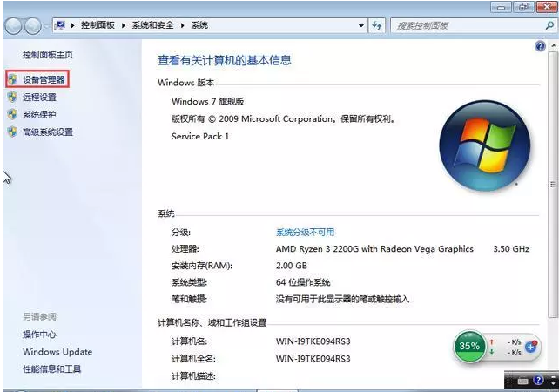
Task: Click the blue plus icon on floating widget
Action: tap(531, 347)
